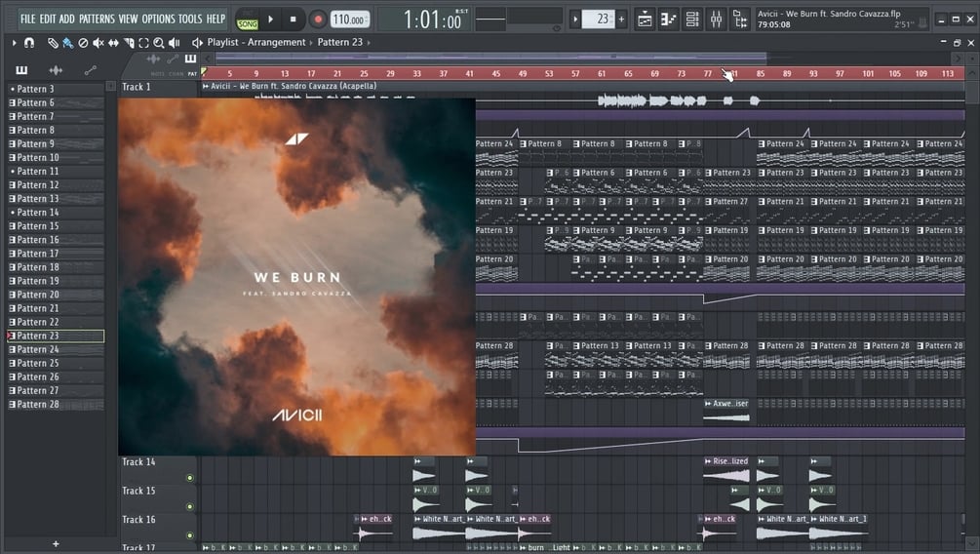Screen dimensions: 980x554
Task: Open the playlist options menu arrow
Action: coord(14,43)
